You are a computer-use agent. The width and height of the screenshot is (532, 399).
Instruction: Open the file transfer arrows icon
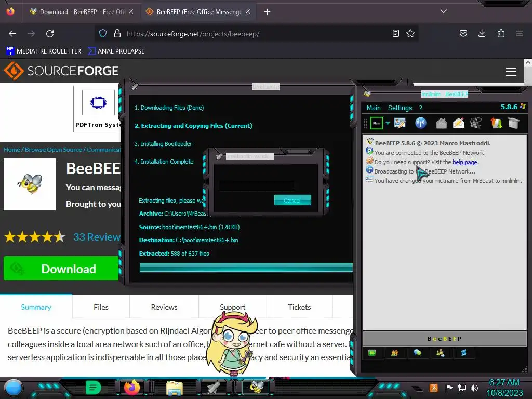496,123
